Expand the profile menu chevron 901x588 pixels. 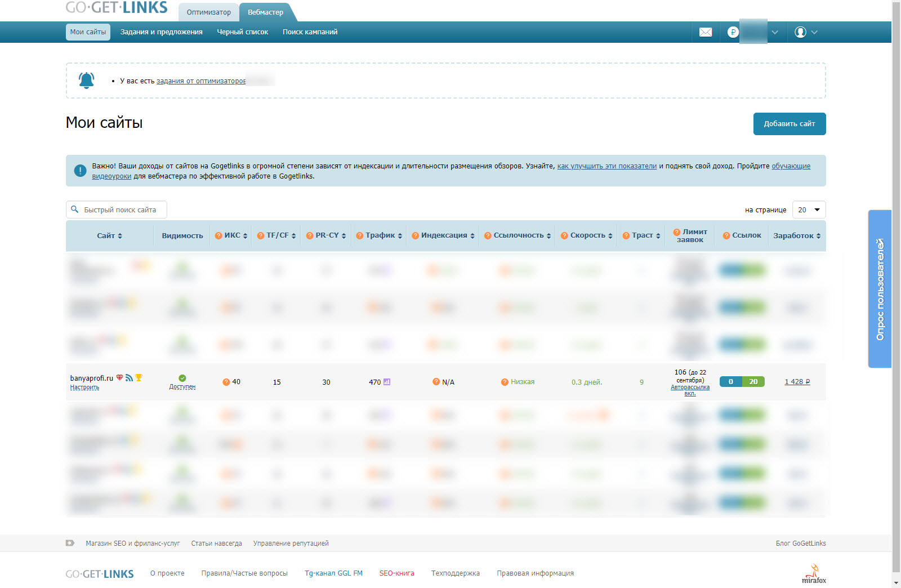(x=814, y=32)
